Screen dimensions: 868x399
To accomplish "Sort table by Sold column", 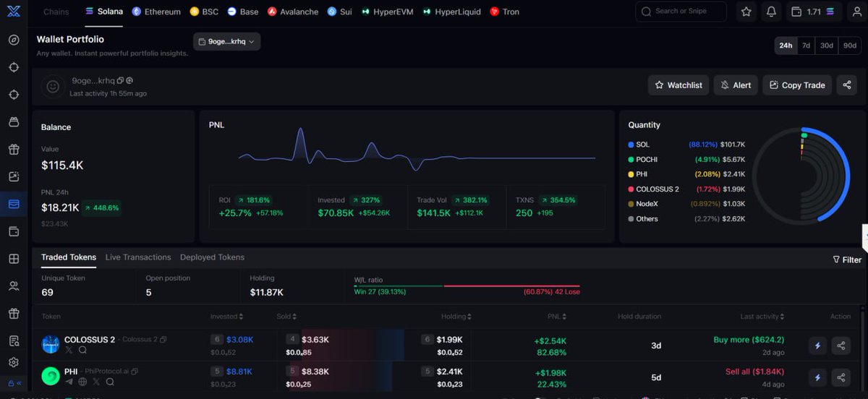I will [x=286, y=317].
